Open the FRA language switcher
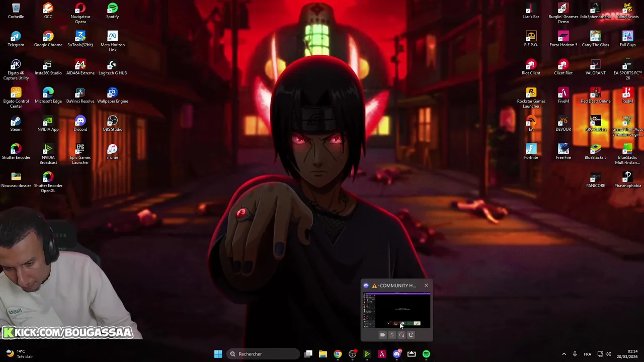Viewport: 644px width, 362px height. pyautogui.click(x=587, y=354)
